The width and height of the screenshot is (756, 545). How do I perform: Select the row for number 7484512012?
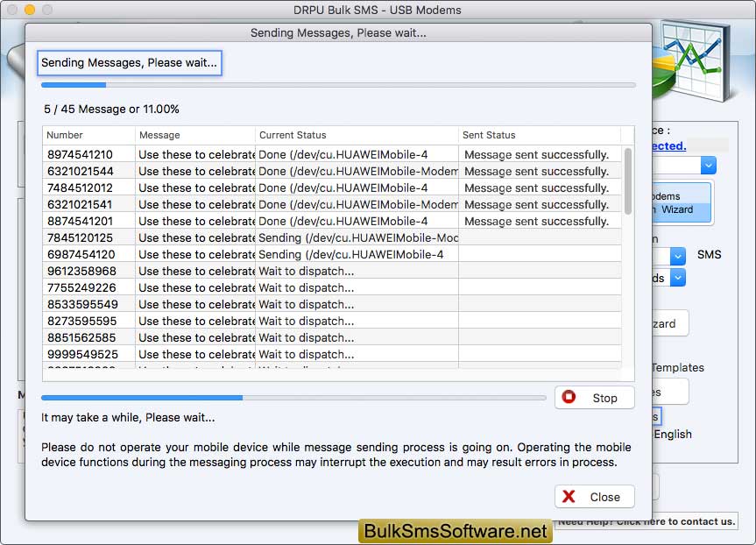[332, 188]
